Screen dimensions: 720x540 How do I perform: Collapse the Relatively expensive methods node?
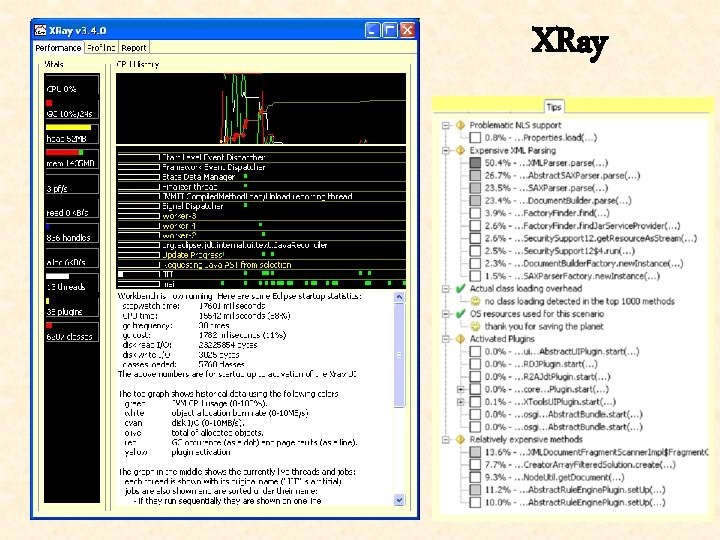point(445,439)
